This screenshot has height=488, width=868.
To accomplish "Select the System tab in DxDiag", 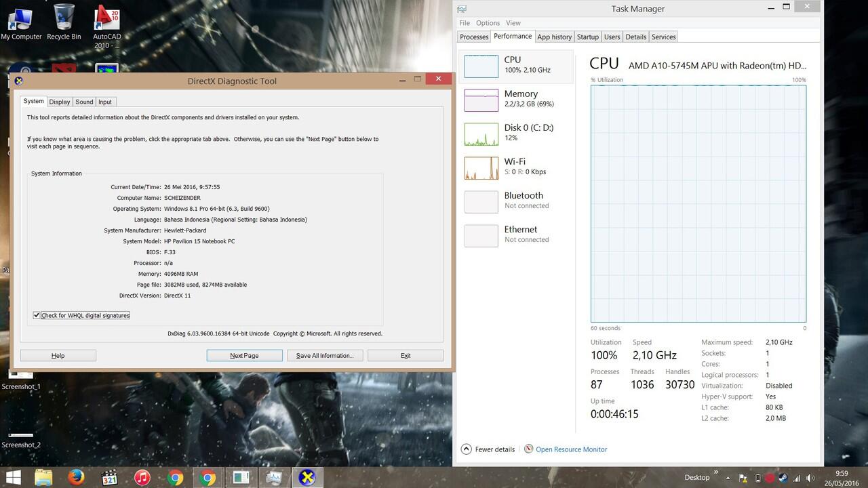I will (x=33, y=101).
